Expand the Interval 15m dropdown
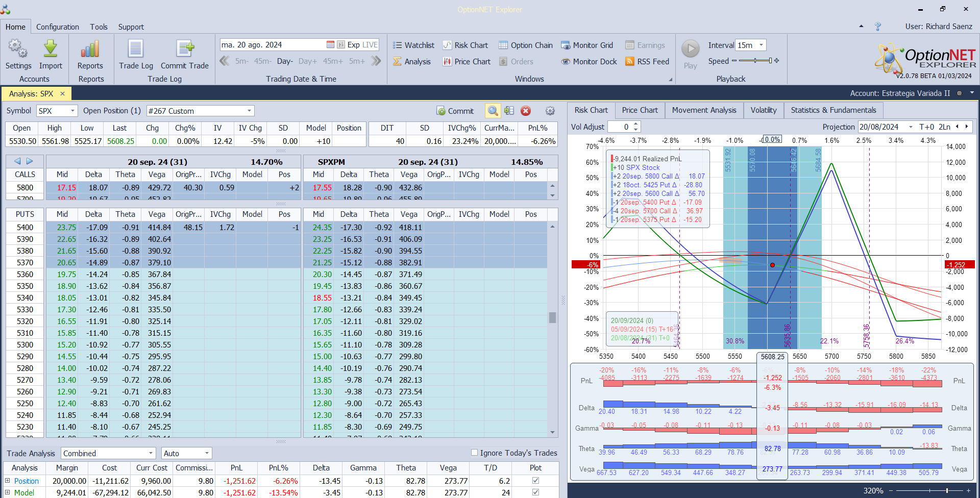This screenshot has width=980, height=498. (761, 45)
